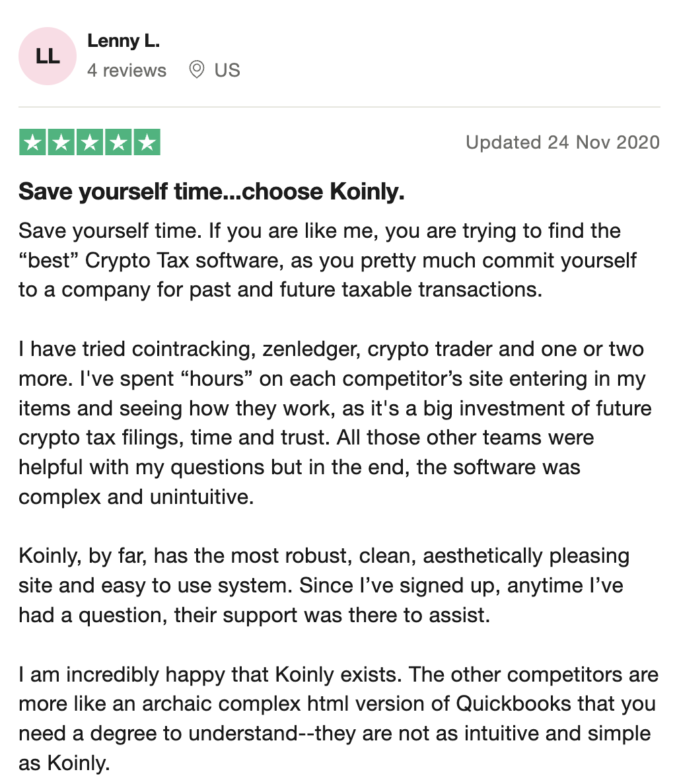Viewport: 675px width, 784px height.
Task: Click the second star in the rating
Action: pos(60,141)
